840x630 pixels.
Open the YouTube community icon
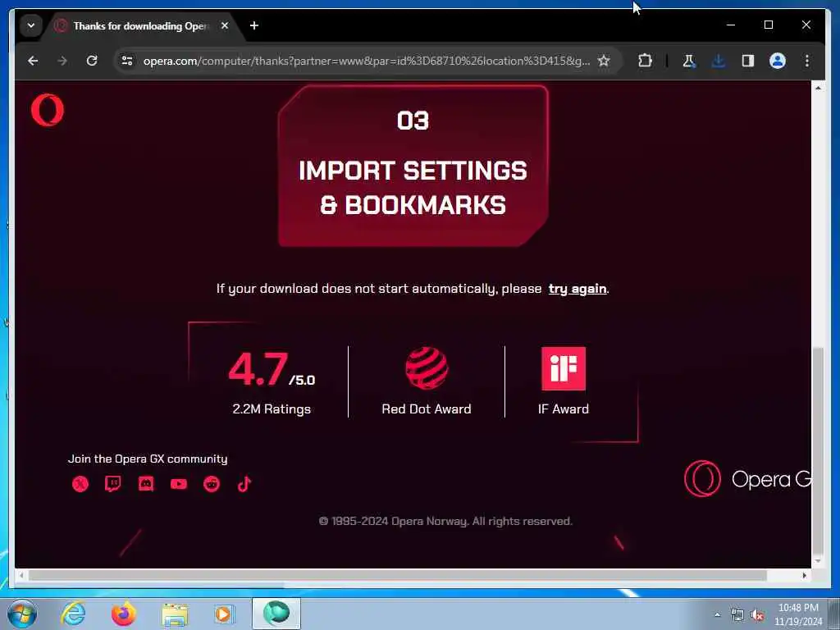tap(178, 484)
